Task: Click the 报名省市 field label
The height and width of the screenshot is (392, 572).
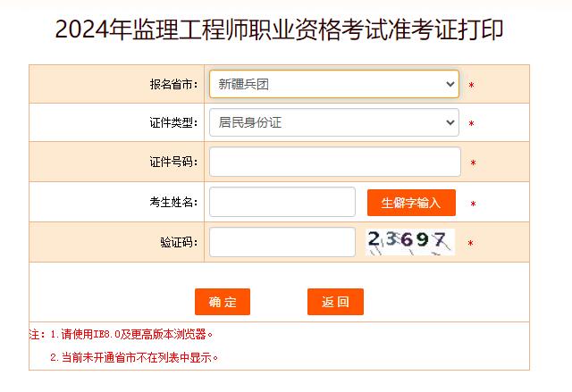Action: coord(173,85)
